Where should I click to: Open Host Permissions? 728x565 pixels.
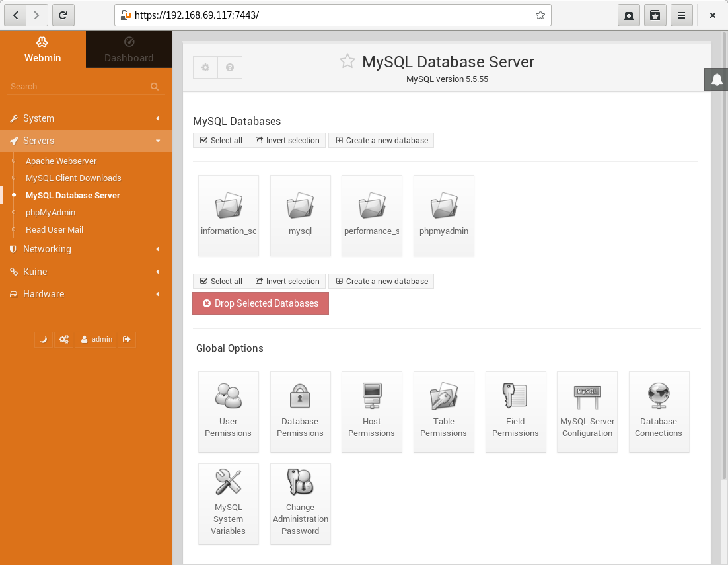tap(372, 412)
